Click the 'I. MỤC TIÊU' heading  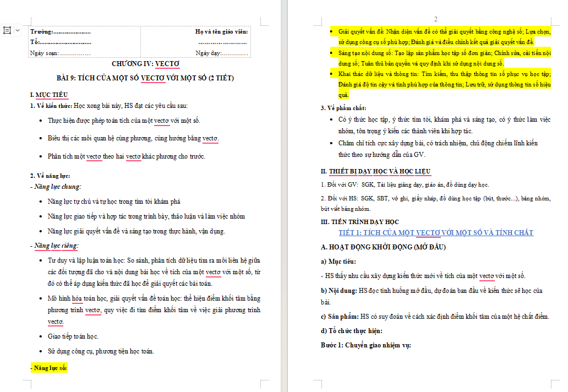tap(49, 95)
